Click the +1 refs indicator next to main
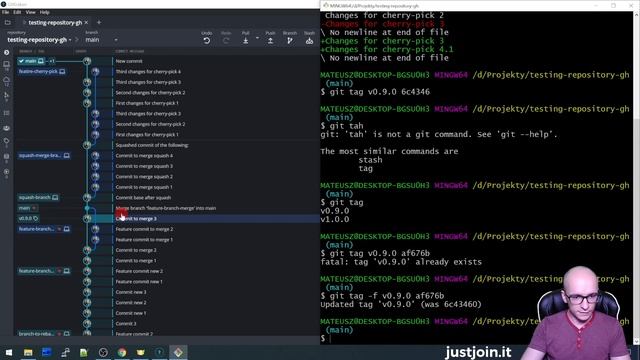 (51, 61)
